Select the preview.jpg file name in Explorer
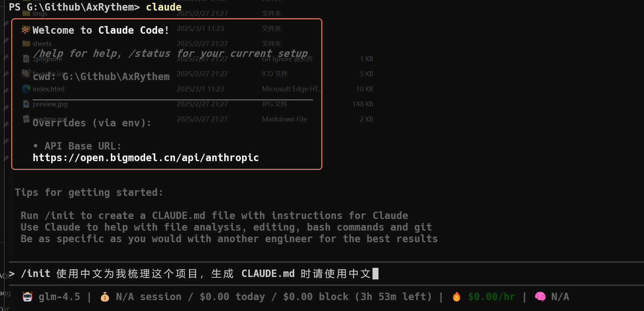644x311 pixels. point(50,104)
